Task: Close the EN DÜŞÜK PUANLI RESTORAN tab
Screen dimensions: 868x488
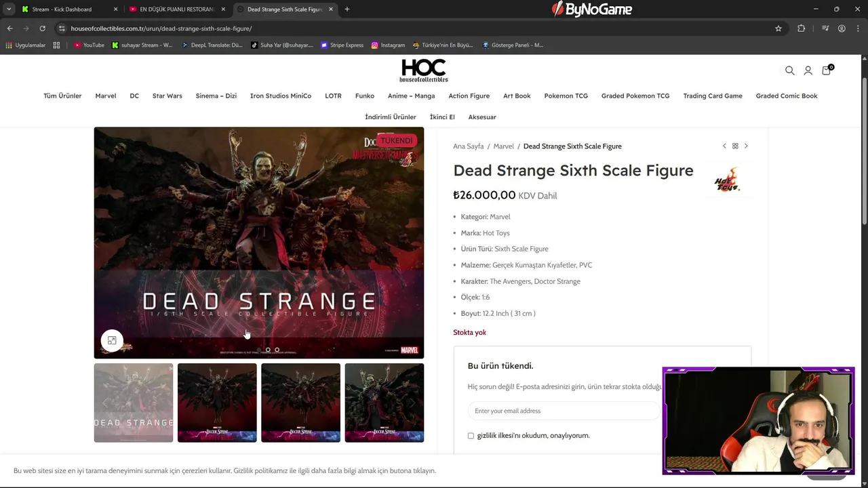Action: [x=223, y=9]
